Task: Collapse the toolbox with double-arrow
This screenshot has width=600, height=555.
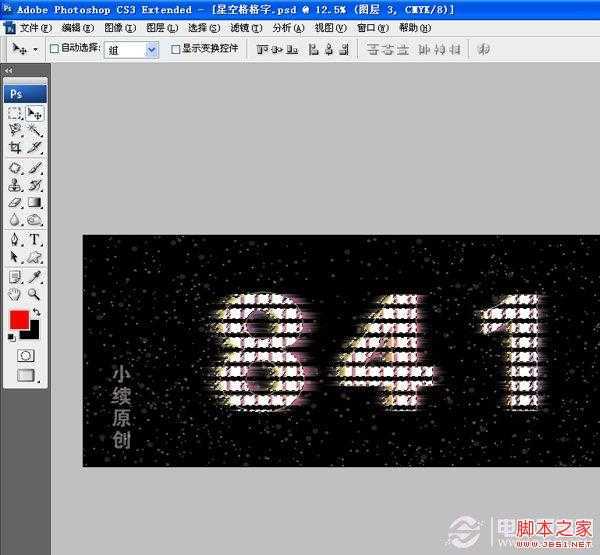Action: tap(8, 70)
